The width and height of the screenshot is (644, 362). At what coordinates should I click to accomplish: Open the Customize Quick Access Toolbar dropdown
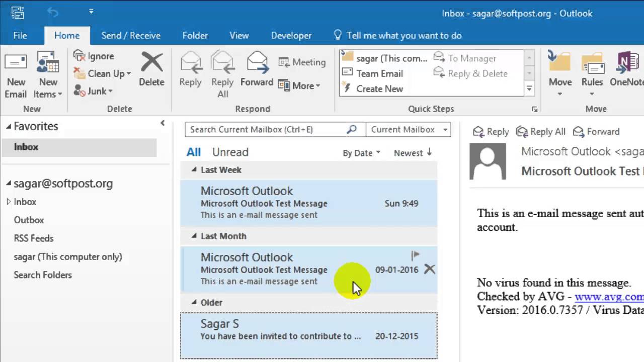(91, 11)
